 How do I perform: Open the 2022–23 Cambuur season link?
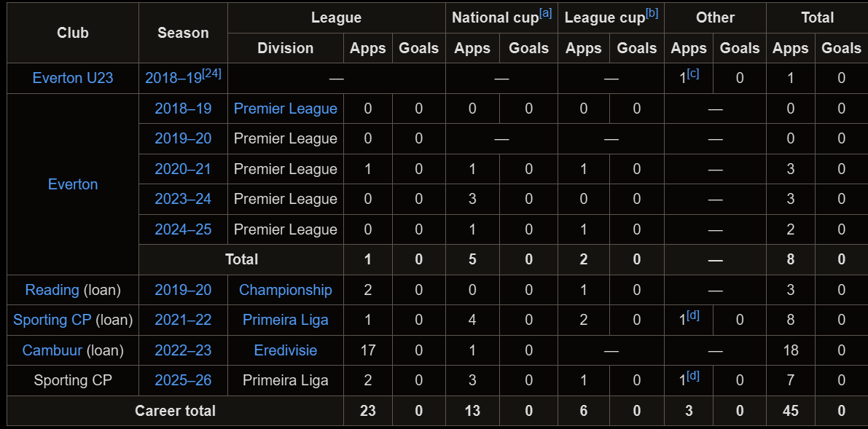(183, 350)
